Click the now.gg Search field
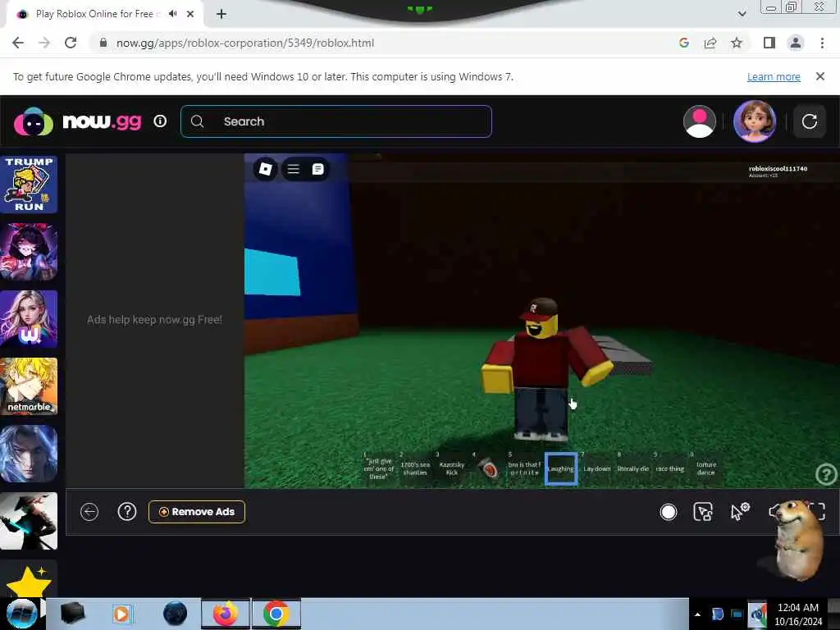The width and height of the screenshot is (840, 630). 336,121
